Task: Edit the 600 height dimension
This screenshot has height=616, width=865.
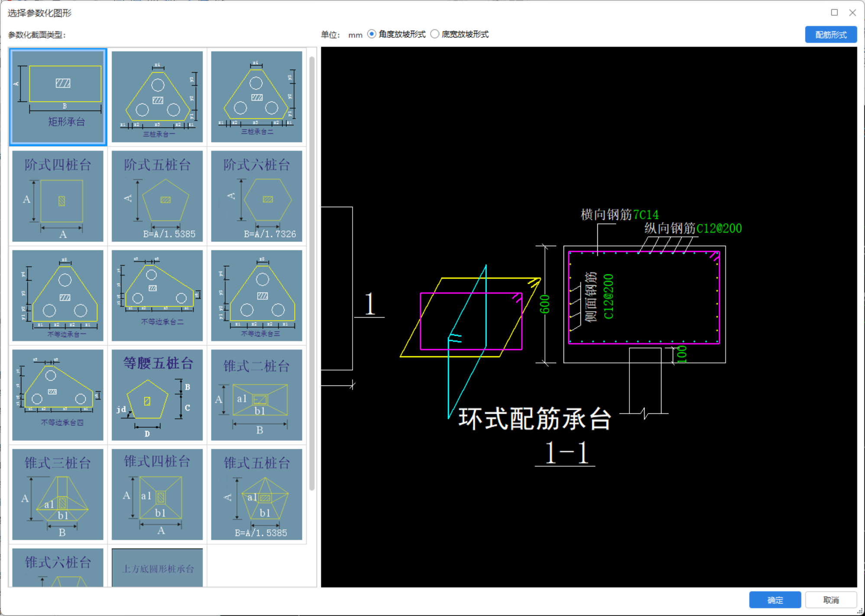Action: pyautogui.click(x=545, y=304)
